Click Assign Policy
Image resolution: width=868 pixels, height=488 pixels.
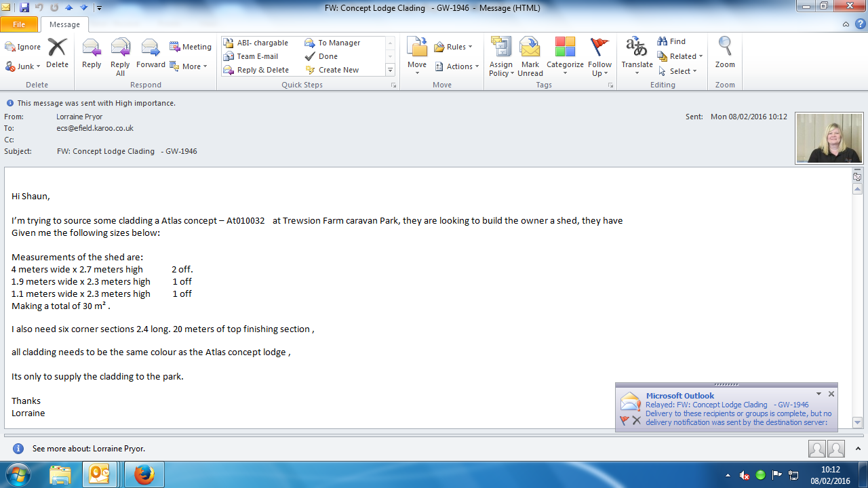[501, 57]
